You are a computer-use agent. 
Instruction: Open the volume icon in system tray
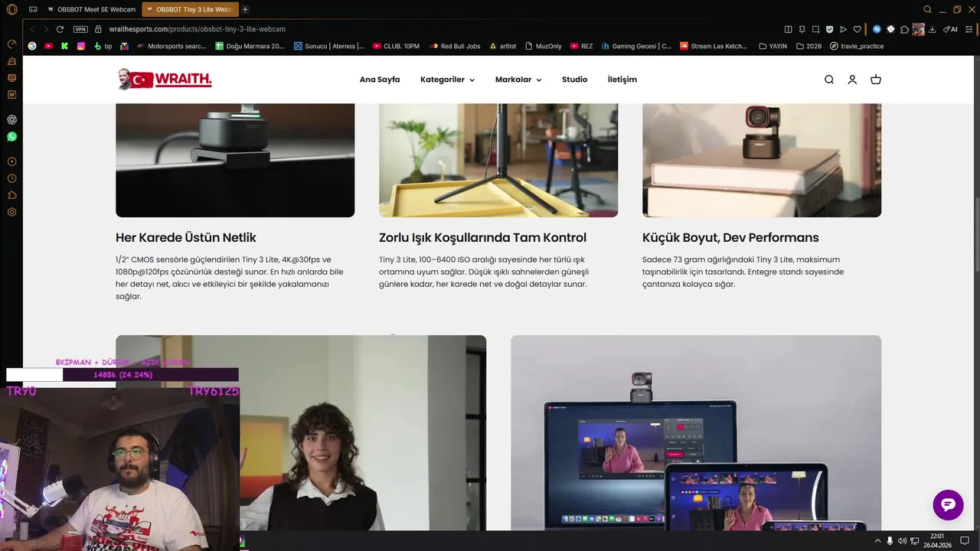click(x=902, y=541)
